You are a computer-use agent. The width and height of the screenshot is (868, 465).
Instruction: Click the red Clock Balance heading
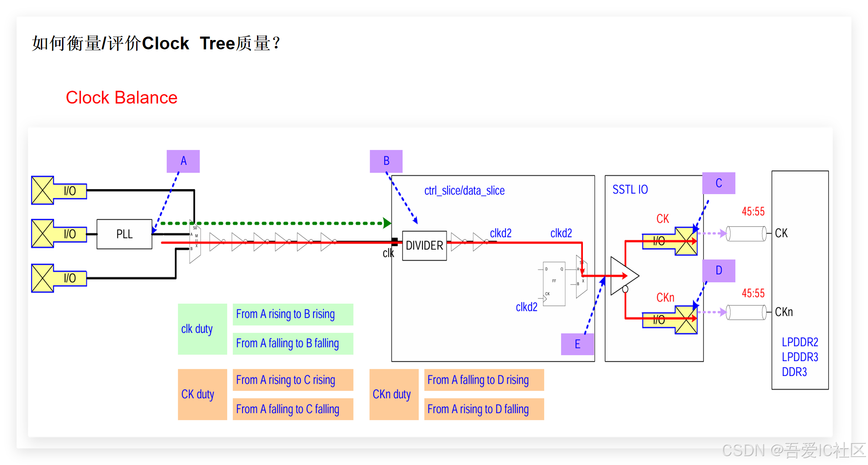(x=121, y=98)
